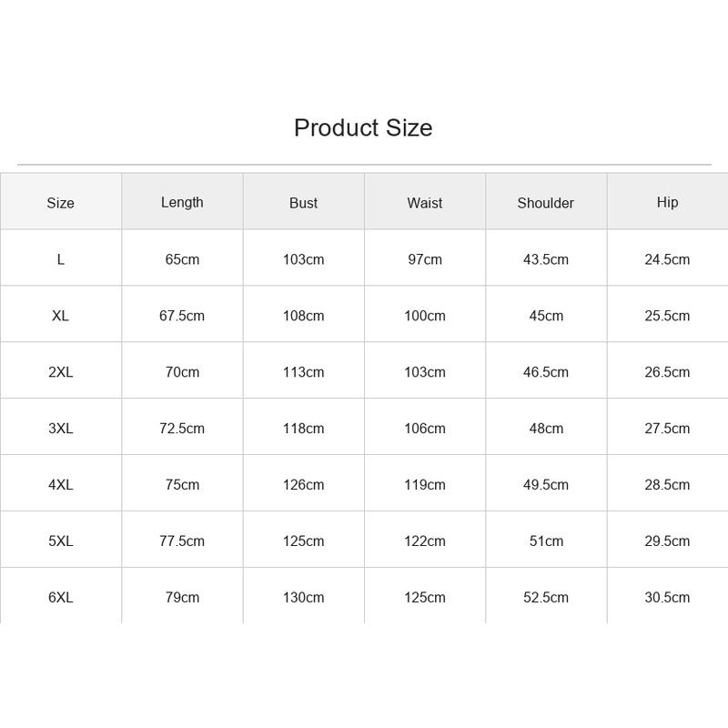Select the 6XL size row label
Viewport: 728px width, 728px height.
[x=60, y=597]
